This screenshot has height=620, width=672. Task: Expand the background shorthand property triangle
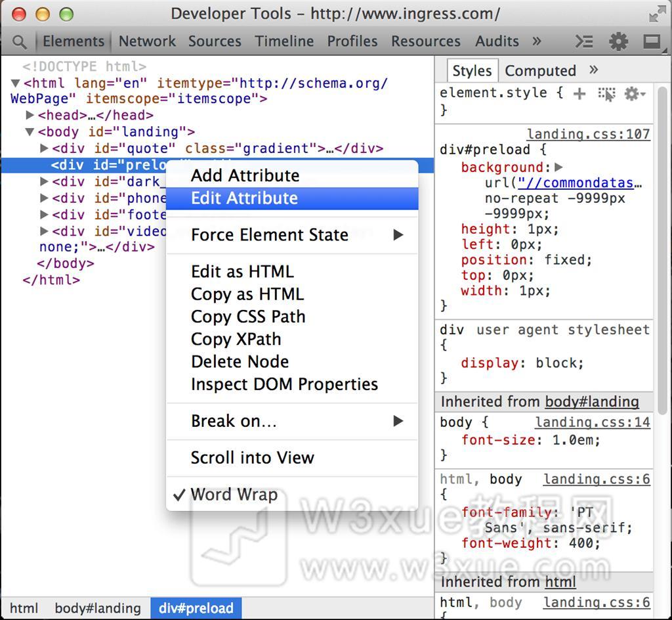pos(558,167)
